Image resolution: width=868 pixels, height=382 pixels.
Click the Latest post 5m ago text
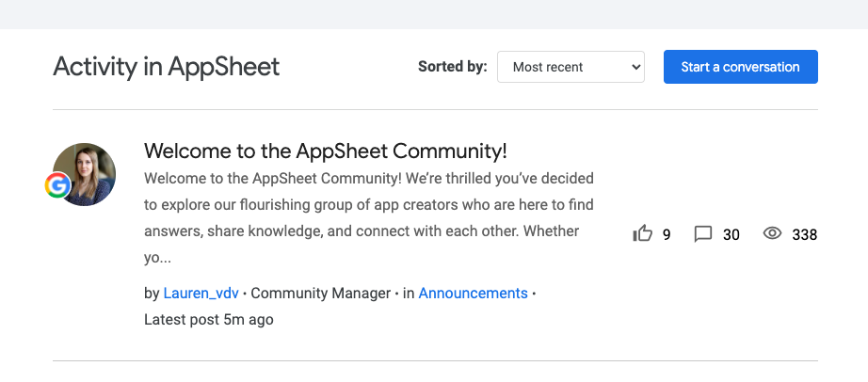209,320
